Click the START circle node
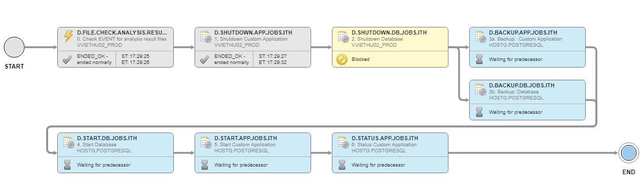The width and height of the screenshot is (644, 194). (x=14, y=48)
